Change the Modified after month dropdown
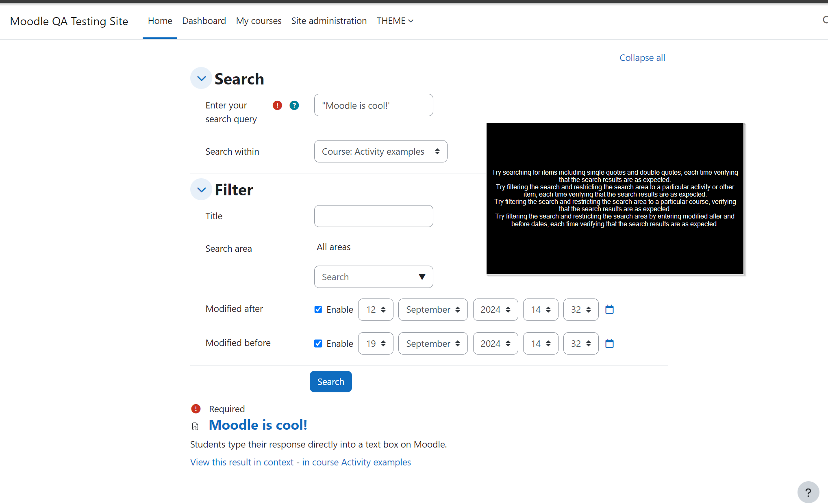The height and width of the screenshot is (504, 828). click(433, 309)
